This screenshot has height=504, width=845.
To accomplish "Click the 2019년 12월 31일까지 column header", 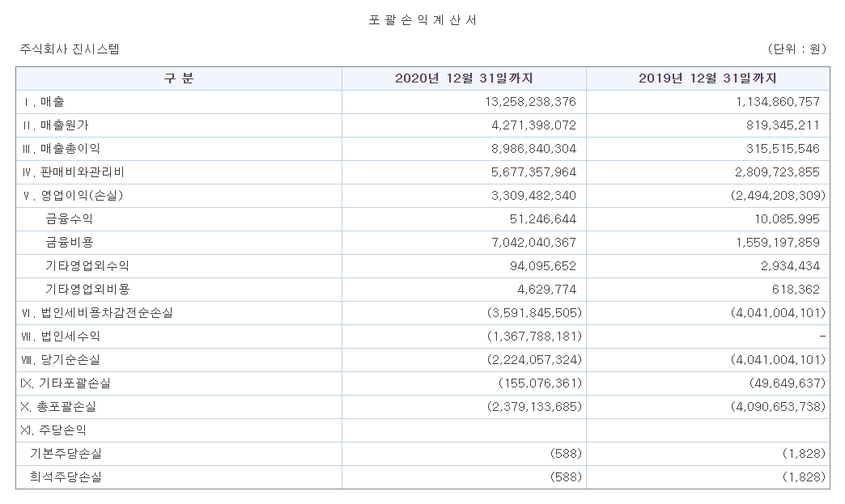I will tap(707, 78).
